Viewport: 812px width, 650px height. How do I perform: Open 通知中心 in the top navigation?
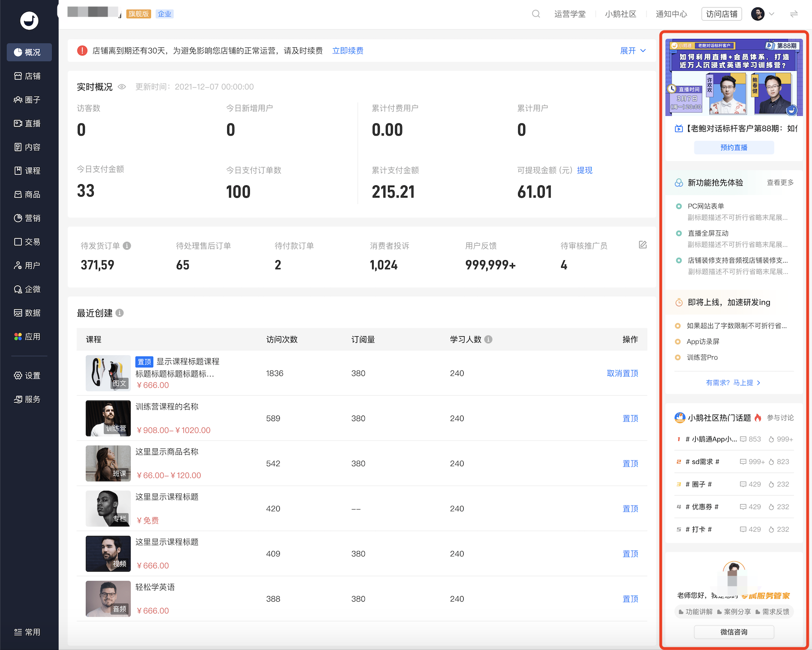[671, 14]
